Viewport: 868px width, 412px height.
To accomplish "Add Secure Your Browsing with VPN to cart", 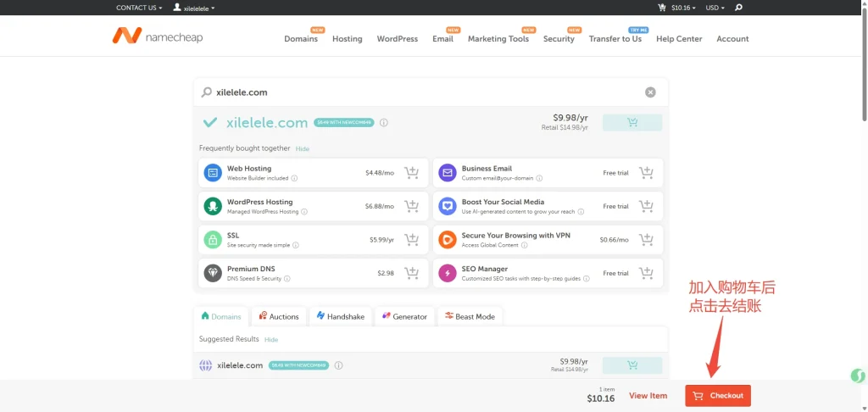I will pyautogui.click(x=646, y=240).
